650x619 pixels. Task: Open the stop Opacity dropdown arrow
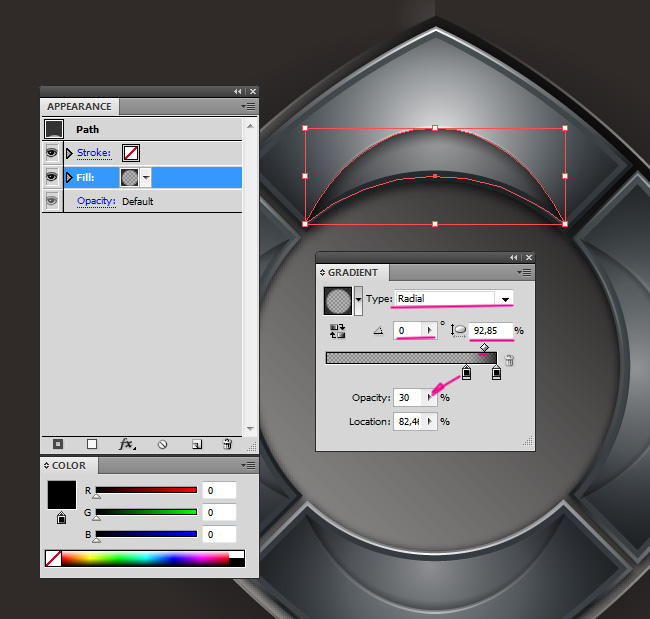point(430,398)
